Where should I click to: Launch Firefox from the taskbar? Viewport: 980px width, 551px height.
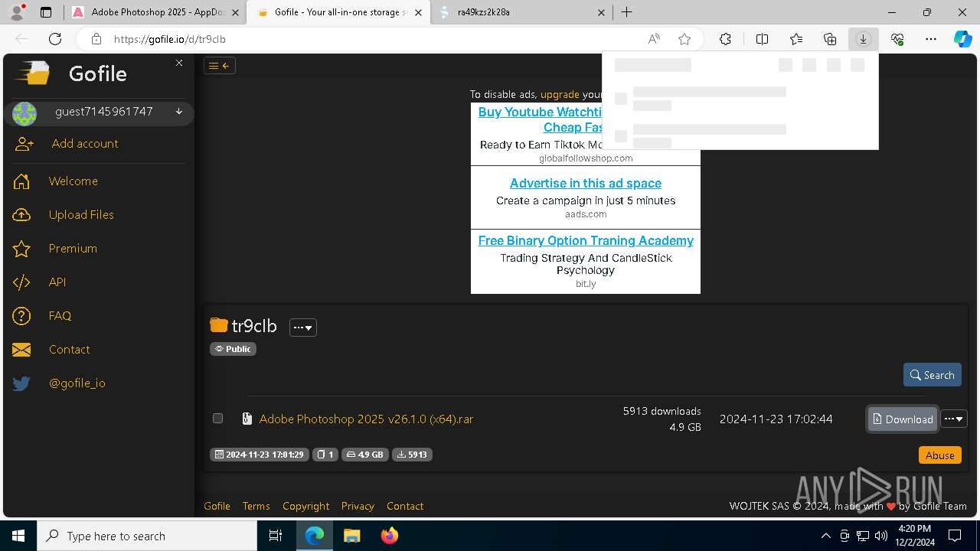pyautogui.click(x=390, y=536)
